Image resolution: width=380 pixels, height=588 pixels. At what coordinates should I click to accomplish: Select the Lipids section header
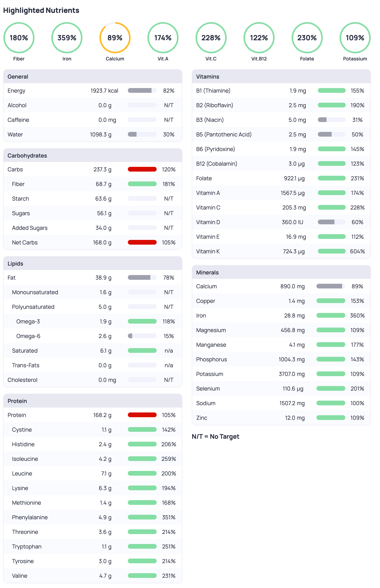tap(15, 264)
